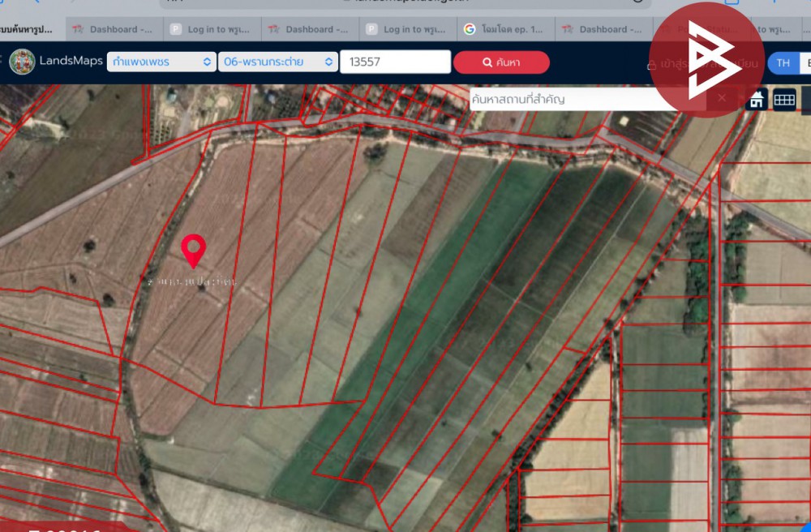
Task: Switch to the โฉมโฉด ep. 1... Google tab
Action: pyautogui.click(x=506, y=29)
